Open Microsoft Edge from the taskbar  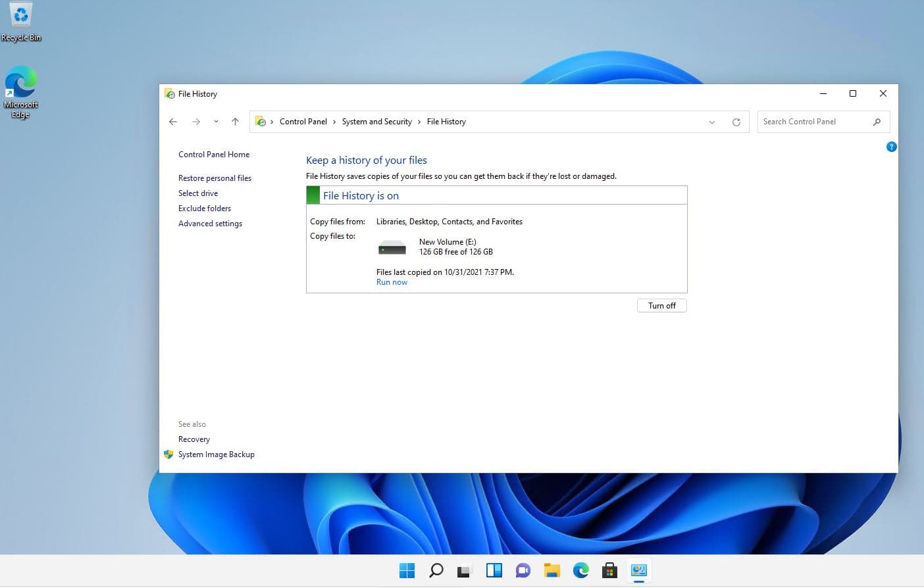click(x=580, y=570)
